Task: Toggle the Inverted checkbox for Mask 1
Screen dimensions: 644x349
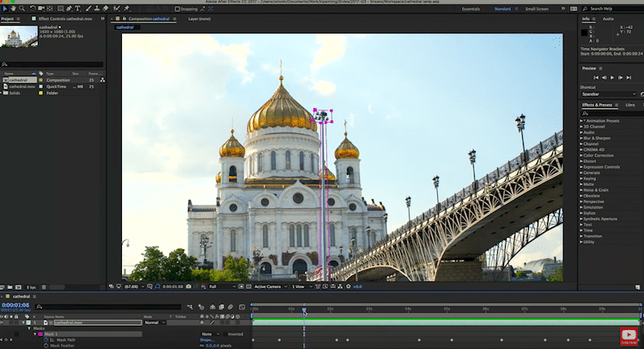Action: click(225, 334)
